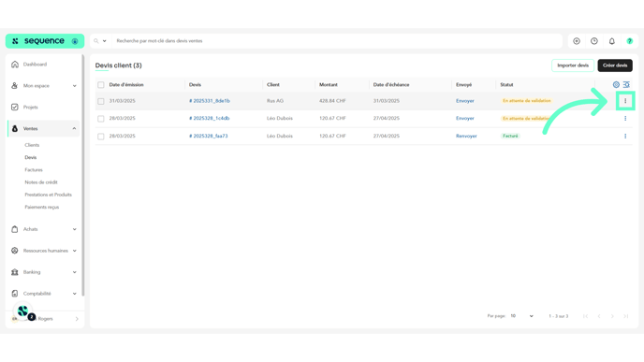Click the Rus AG client cell

275,101
